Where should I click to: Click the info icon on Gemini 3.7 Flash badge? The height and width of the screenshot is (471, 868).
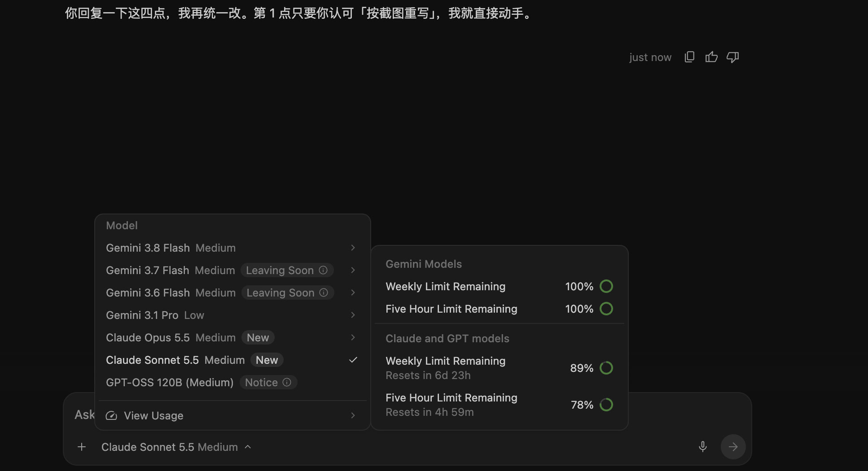pyautogui.click(x=323, y=270)
